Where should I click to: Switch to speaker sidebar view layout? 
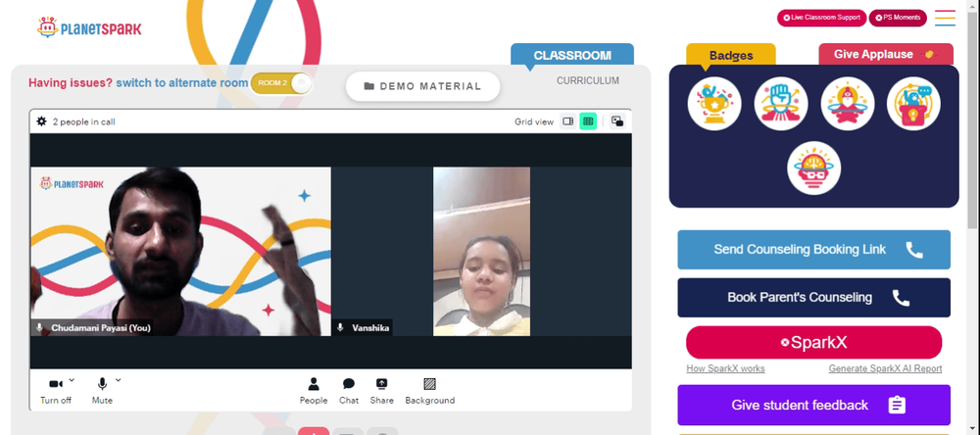point(568,121)
